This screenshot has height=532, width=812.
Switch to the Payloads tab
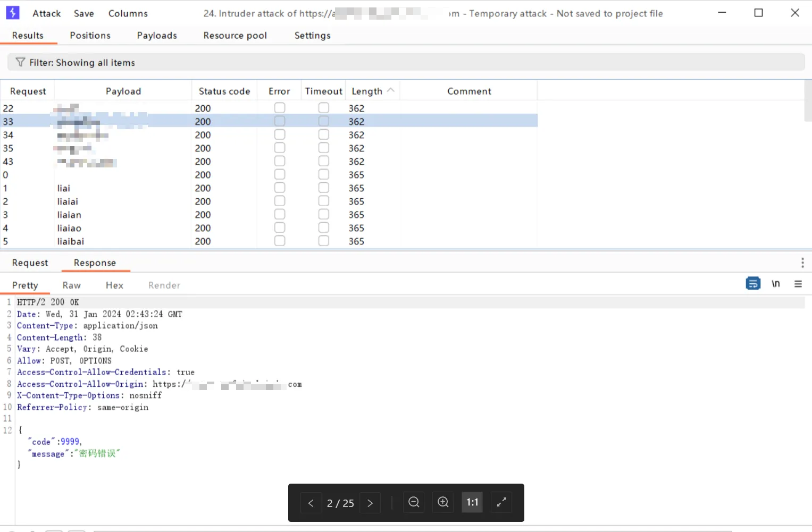pyautogui.click(x=157, y=35)
